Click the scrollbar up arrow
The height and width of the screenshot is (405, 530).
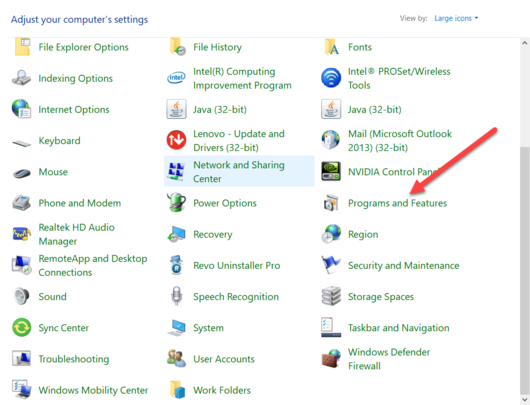[525, 43]
